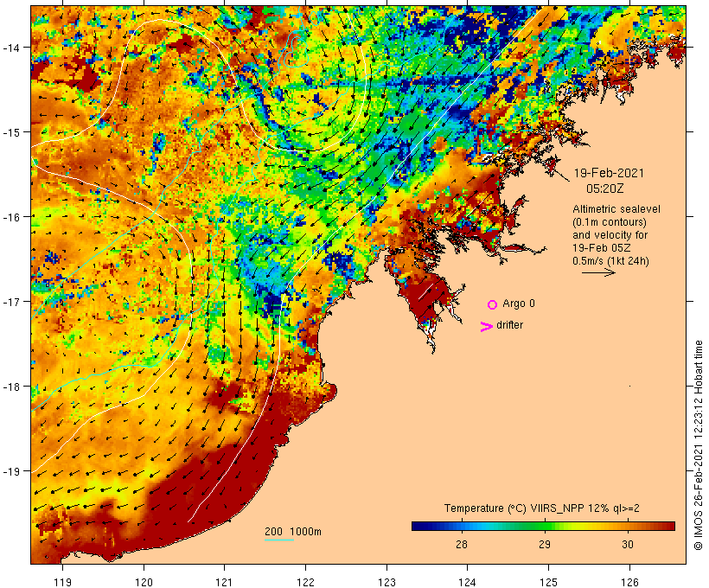Click the longitude label 121
The image size is (709, 588).
(x=225, y=582)
